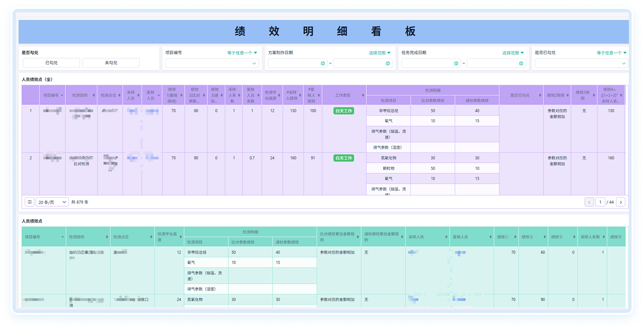
Task: Open the 方案制作日期 end date calendar icon
Action: (x=388, y=64)
